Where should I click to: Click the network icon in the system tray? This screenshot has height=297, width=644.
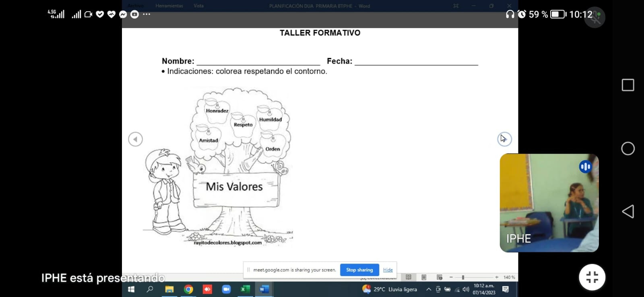pyautogui.click(x=457, y=289)
